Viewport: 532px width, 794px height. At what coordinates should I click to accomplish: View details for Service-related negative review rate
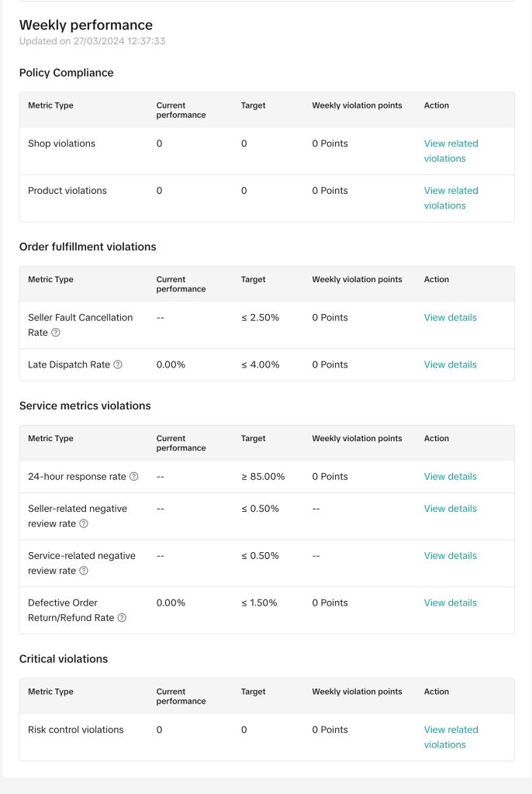point(450,556)
